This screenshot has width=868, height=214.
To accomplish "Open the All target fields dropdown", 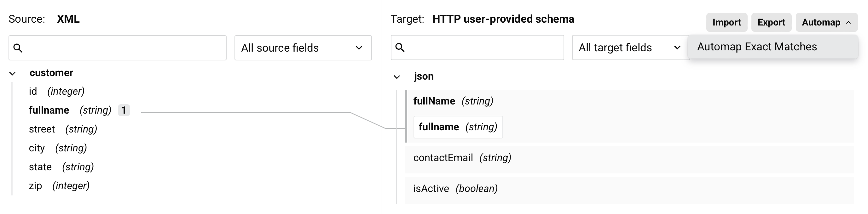I will (629, 48).
